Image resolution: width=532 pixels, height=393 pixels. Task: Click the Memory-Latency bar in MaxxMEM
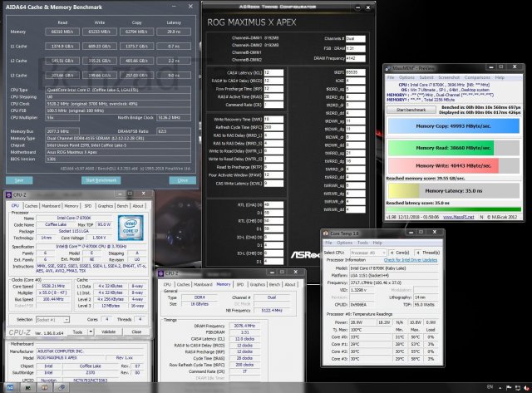click(453, 191)
